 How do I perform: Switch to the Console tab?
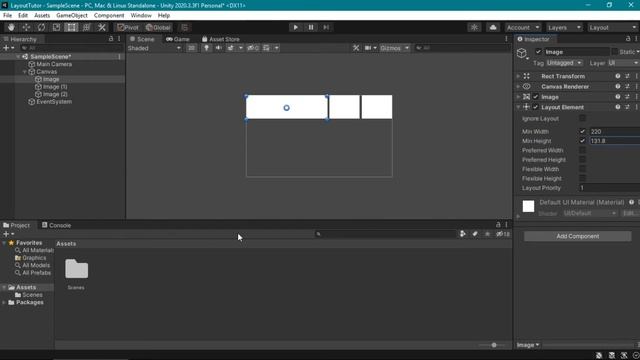[x=56, y=225]
